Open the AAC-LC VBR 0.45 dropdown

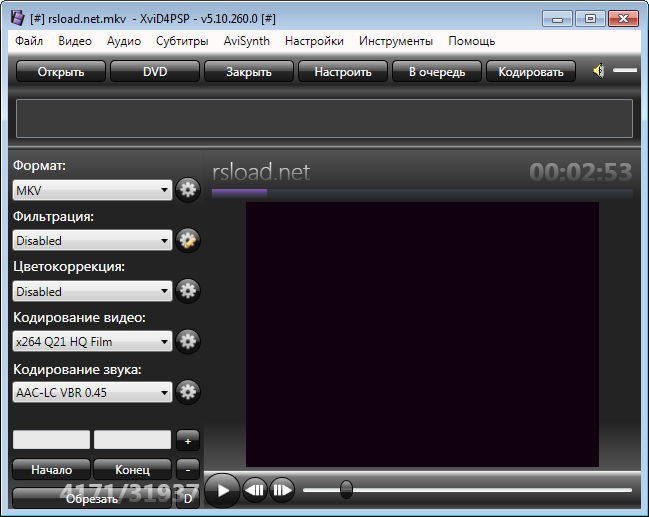(93, 393)
